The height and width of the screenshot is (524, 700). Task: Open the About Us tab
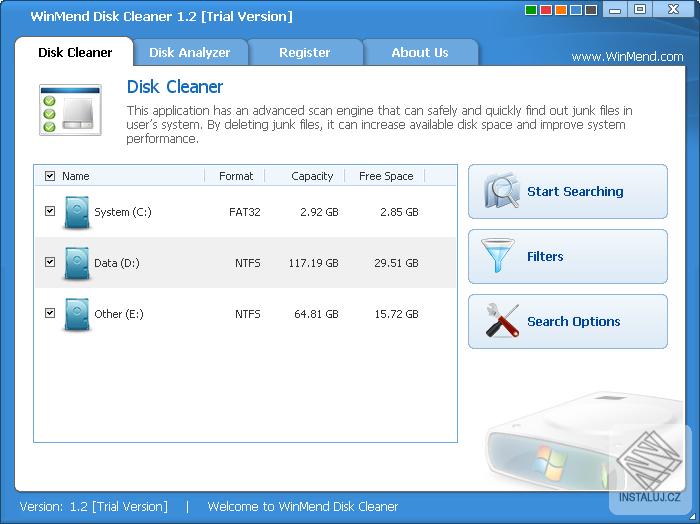click(420, 52)
